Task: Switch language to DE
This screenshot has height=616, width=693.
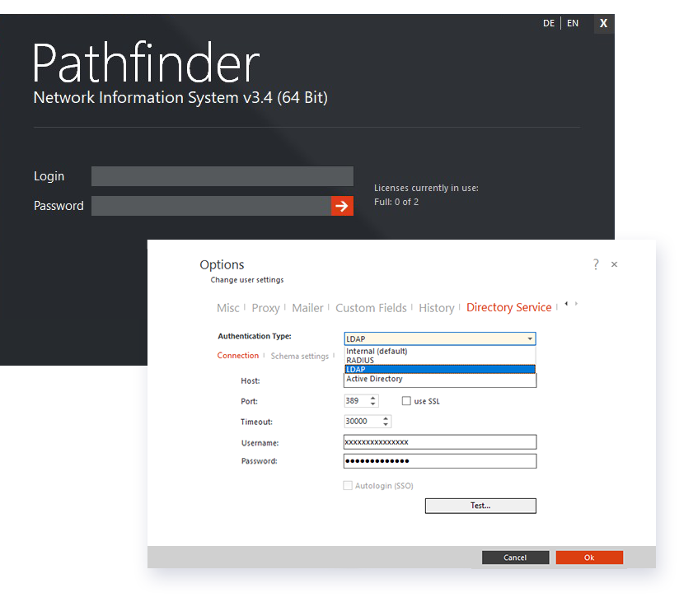Action: [x=549, y=23]
